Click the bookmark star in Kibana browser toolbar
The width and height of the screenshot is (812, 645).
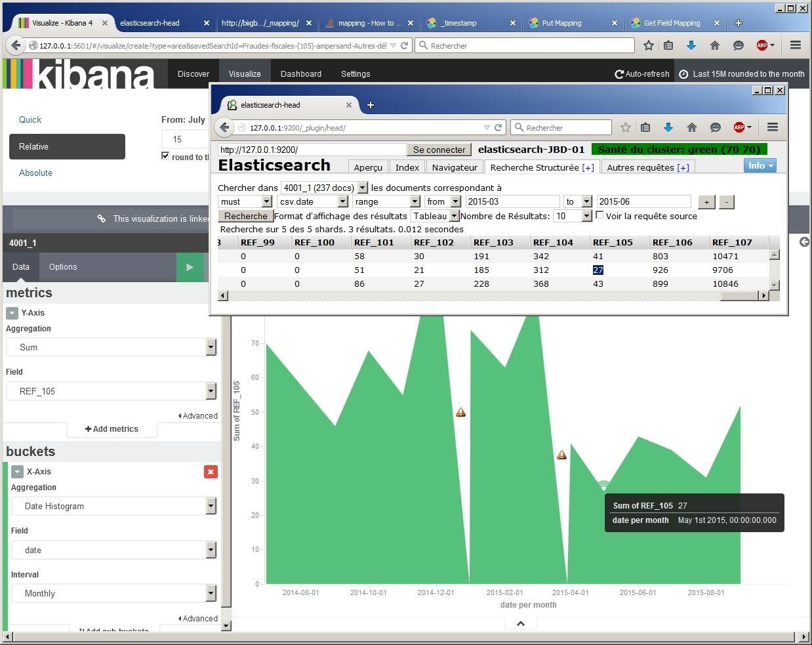click(648, 45)
